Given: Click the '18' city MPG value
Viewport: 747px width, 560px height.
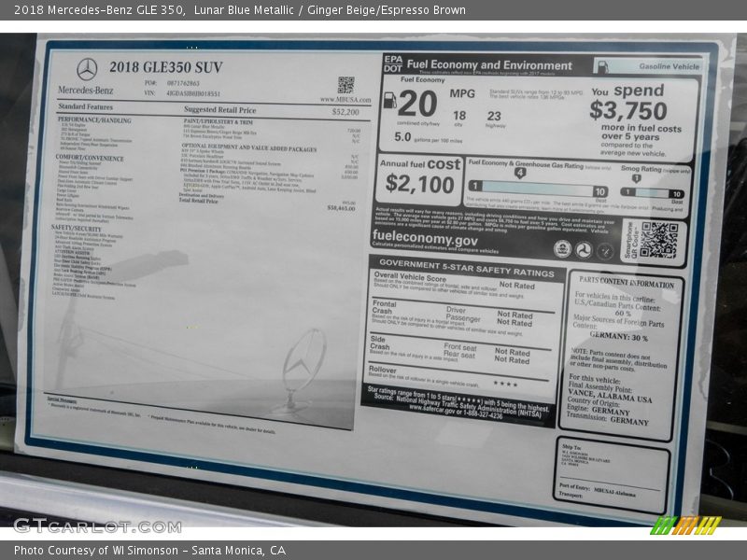Looking at the screenshot, I should tap(459, 115).
